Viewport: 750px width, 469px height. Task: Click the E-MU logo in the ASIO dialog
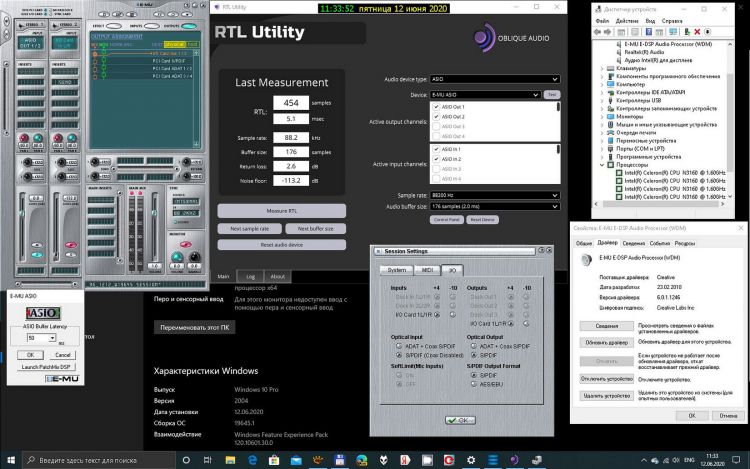(62, 379)
